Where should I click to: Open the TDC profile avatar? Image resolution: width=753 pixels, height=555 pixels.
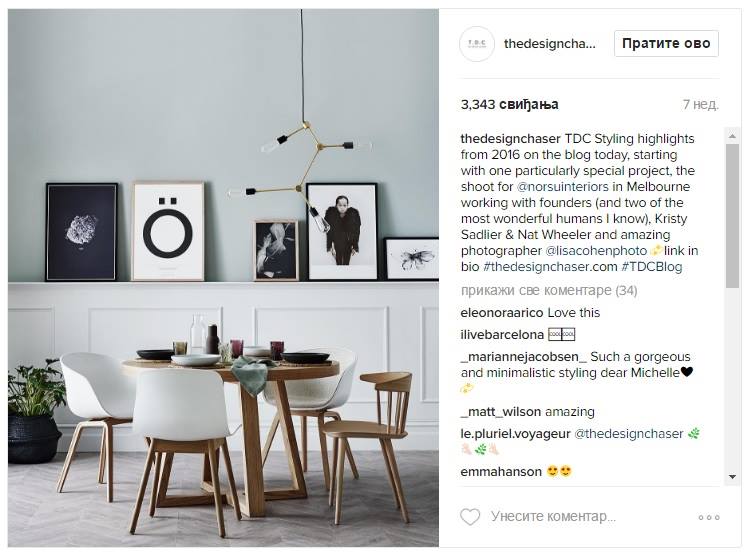476,44
